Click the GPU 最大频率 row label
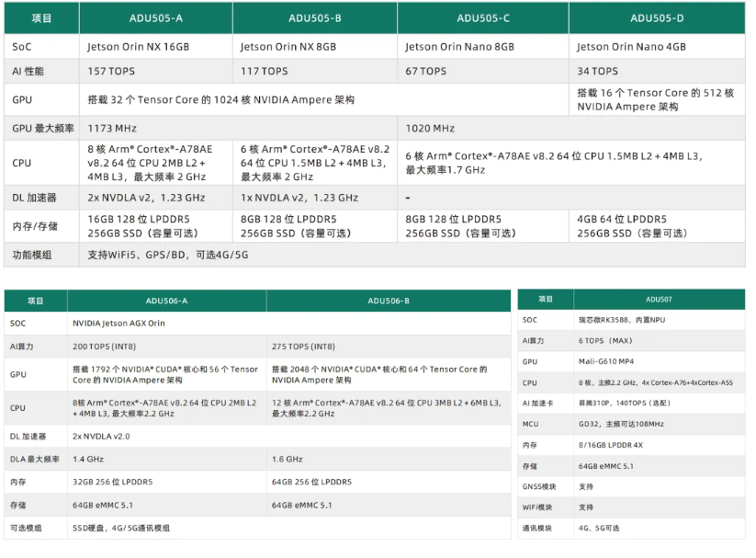 (42, 129)
